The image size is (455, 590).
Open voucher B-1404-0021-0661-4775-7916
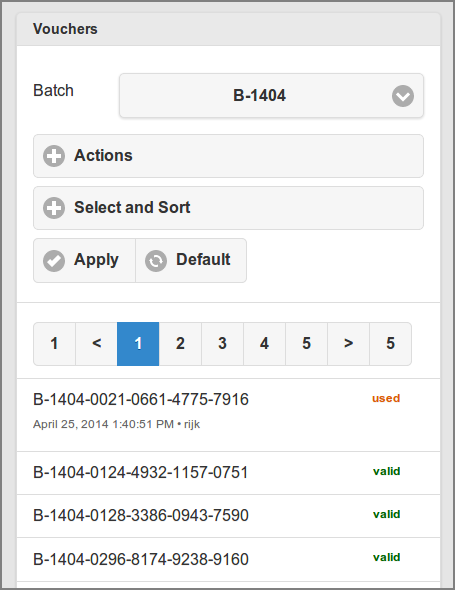click(228, 415)
